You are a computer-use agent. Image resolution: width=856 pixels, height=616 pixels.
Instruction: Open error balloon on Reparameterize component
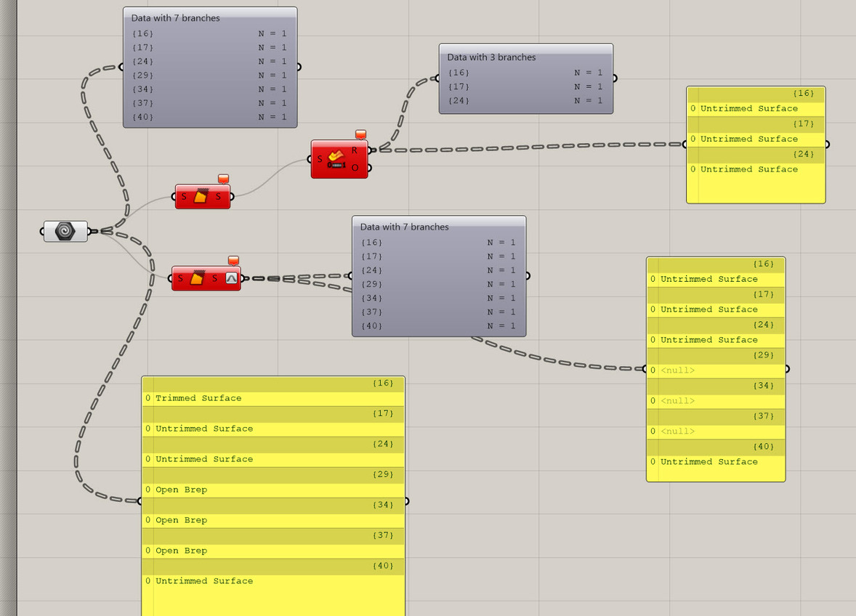point(361,134)
